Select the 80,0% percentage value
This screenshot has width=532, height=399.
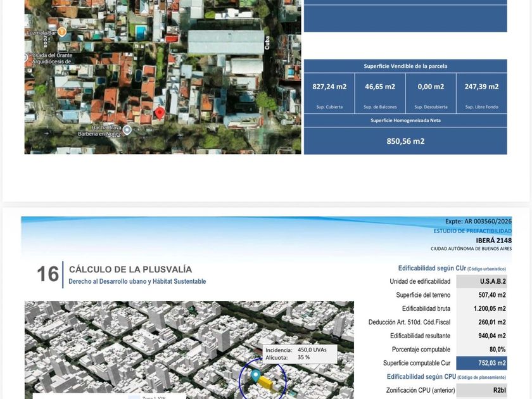click(497, 349)
